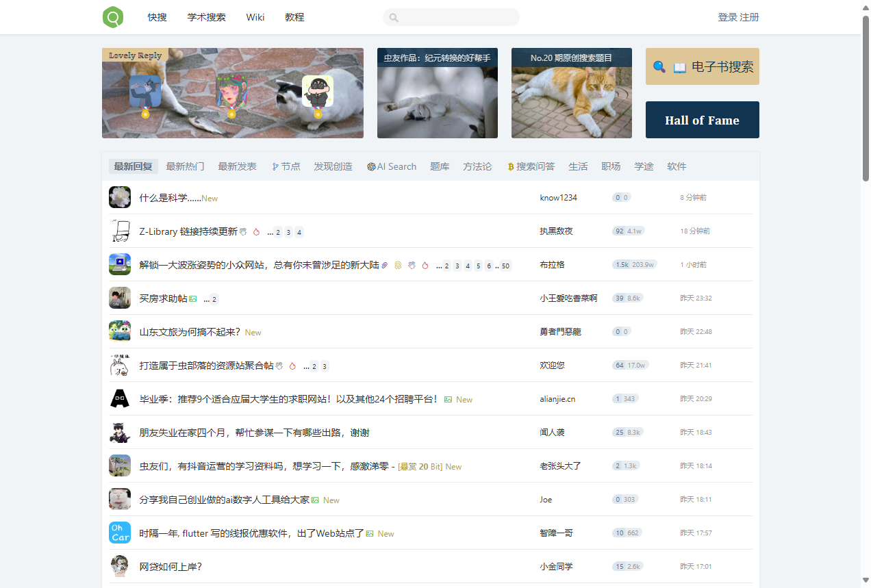871x588 pixels.
Task: Click the 注册 link
Action: point(750,16)
